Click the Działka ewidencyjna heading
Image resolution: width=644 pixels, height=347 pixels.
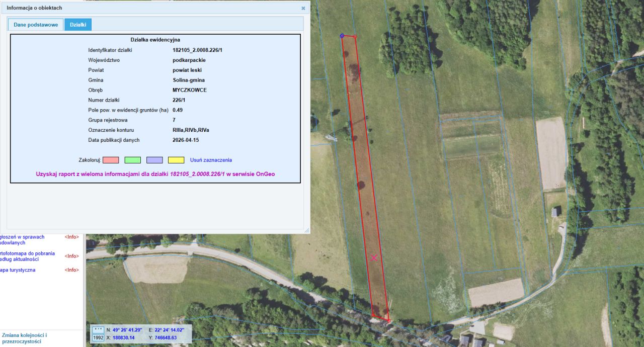tap(155, 39)
